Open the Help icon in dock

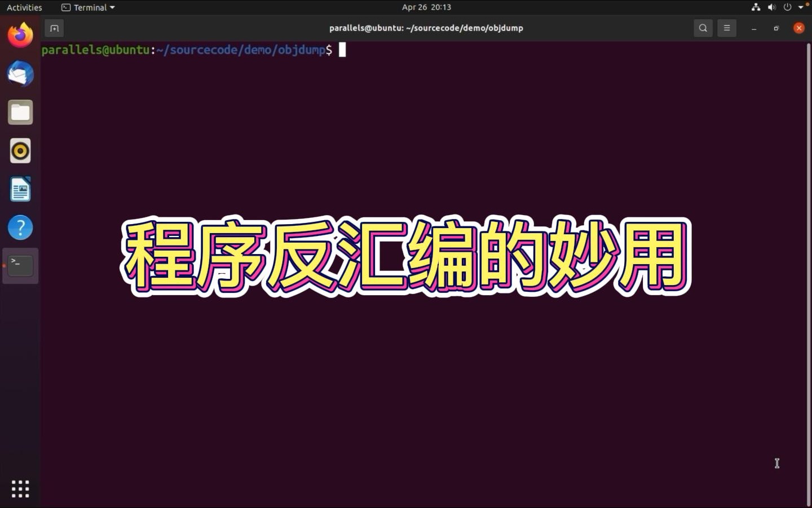click(x=20, y=227)
